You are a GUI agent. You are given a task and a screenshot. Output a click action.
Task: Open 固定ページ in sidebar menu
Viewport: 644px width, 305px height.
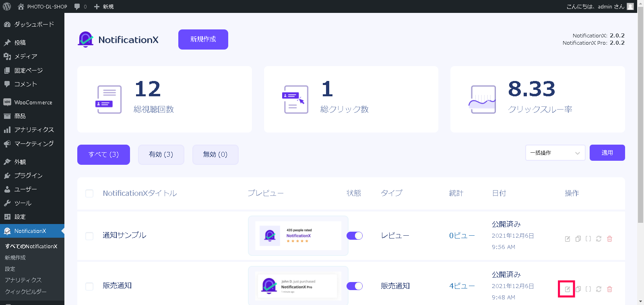(x=32, y=71)
